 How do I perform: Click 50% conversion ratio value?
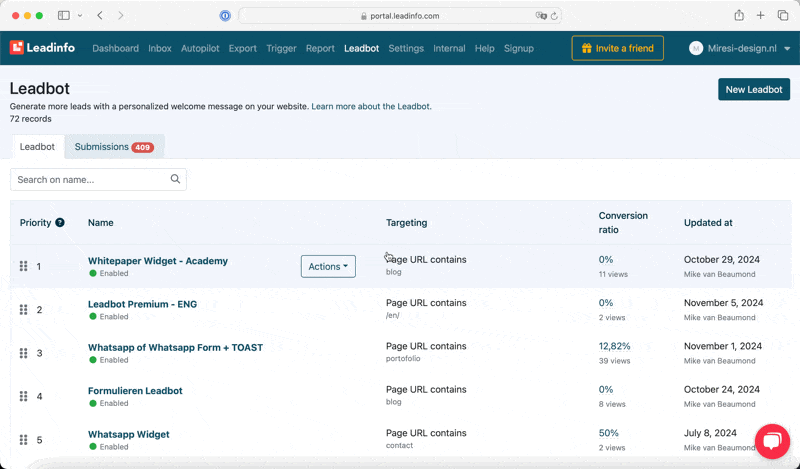pyautogui.click(x=609, y=433)
